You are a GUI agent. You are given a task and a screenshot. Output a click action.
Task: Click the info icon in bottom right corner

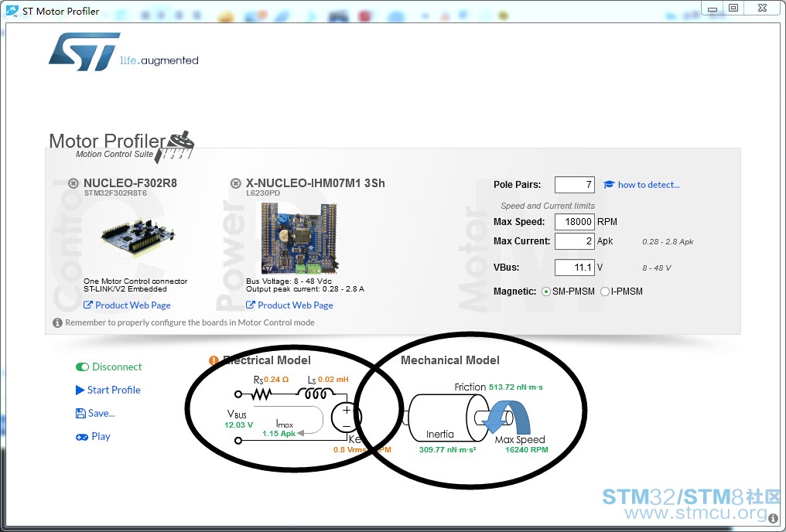point(773,519)
